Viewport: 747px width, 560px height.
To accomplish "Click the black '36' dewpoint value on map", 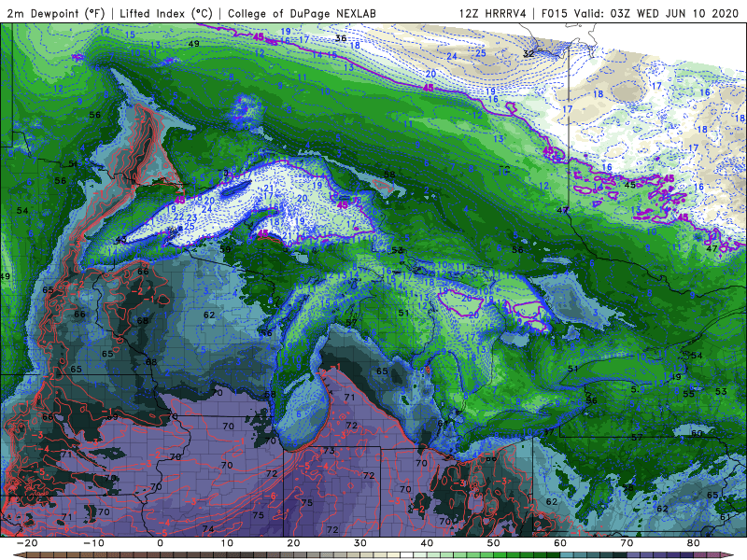I will point(341,38).
